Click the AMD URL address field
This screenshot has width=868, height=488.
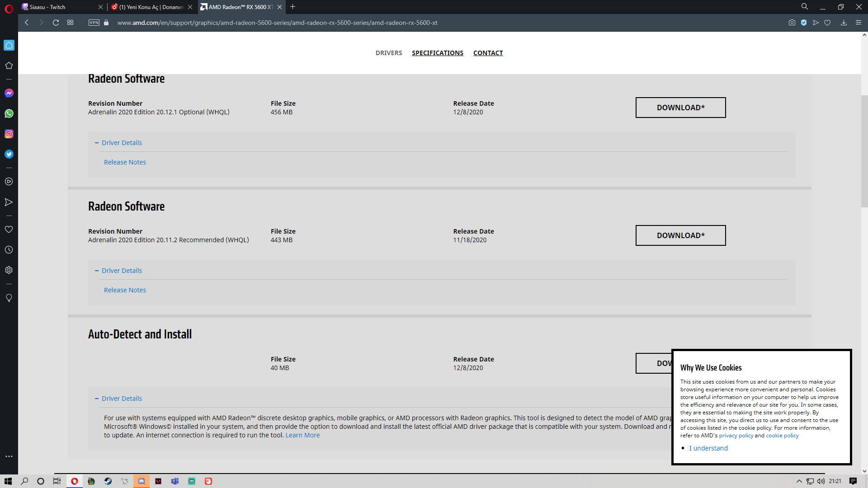click(x=277, y=23)
